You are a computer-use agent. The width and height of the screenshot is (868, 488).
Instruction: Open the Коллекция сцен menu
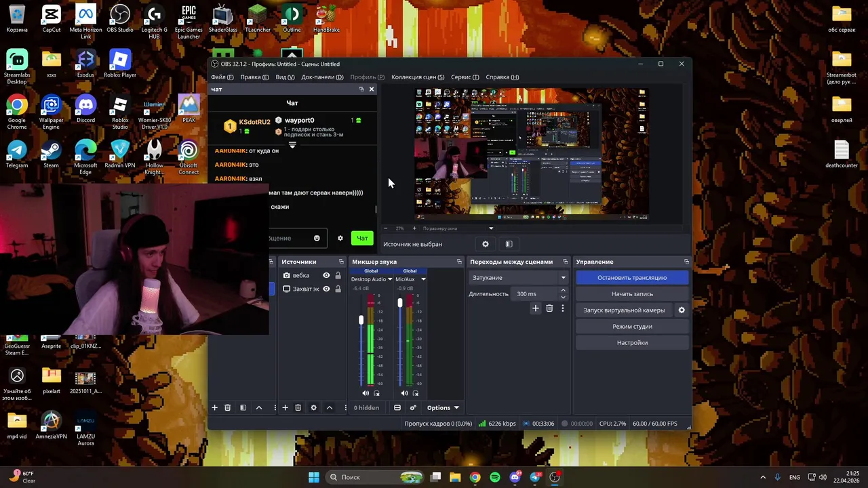418,77
